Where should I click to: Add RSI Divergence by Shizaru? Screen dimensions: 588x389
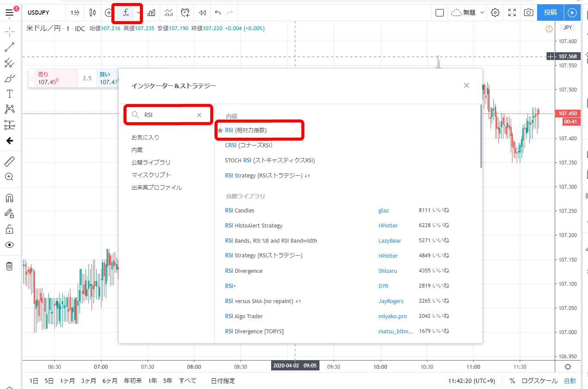244,271
